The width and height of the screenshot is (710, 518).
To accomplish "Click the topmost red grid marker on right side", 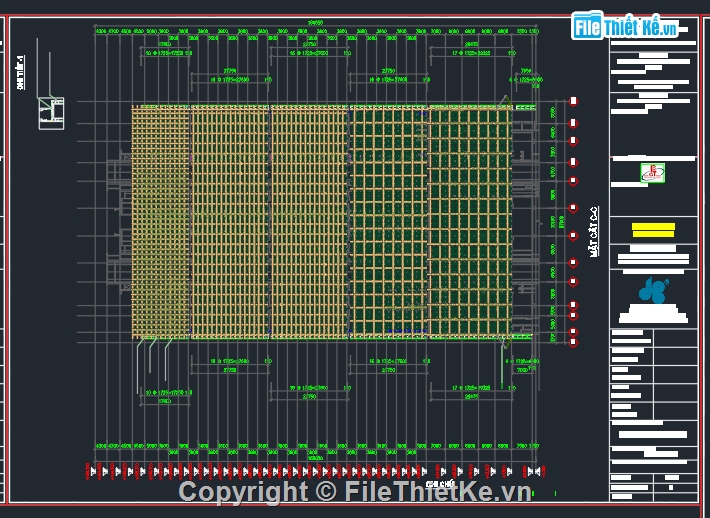I will pyautogui.click(x=573, y=101).
